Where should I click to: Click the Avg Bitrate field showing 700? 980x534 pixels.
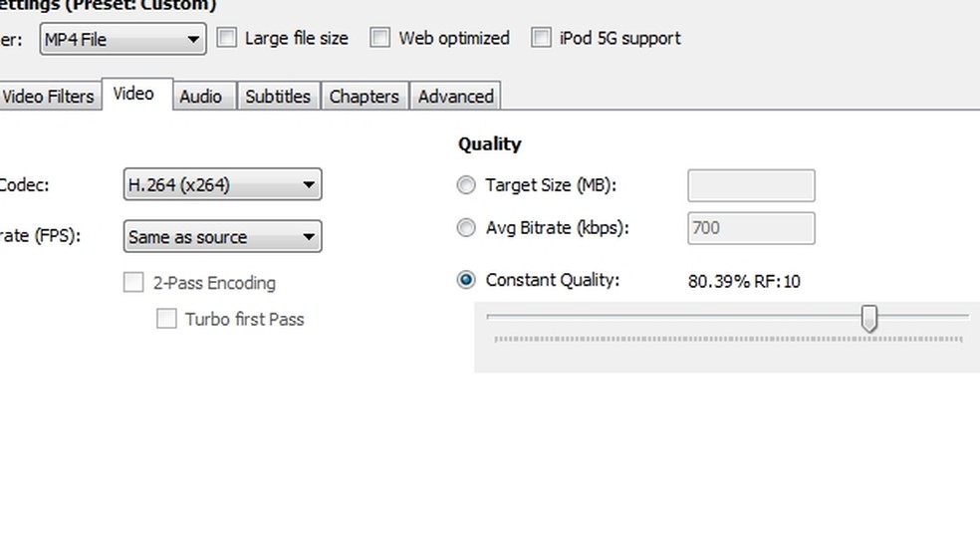(x=751, y=228)
